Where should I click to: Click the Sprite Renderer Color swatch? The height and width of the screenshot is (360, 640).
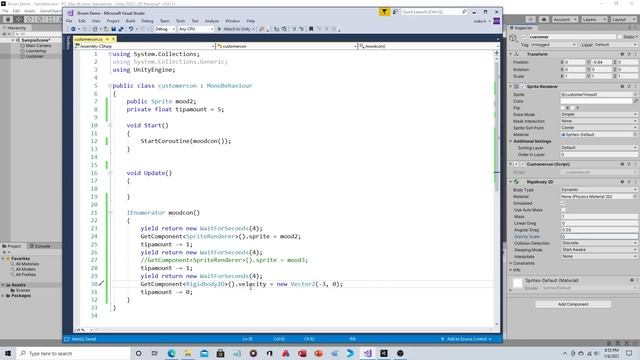(x=596, y=101)
